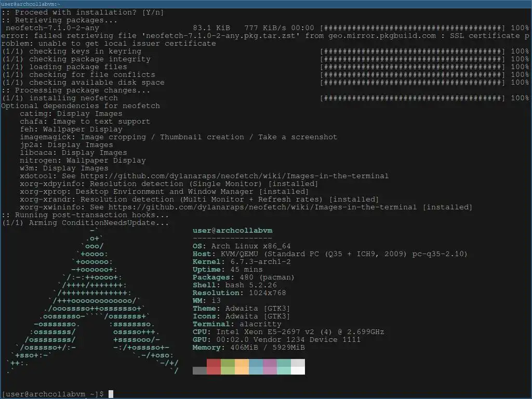Click the 'Packages: 480 (pacman)' line
This screenshot has height=399, width=532.
[244, 277]
